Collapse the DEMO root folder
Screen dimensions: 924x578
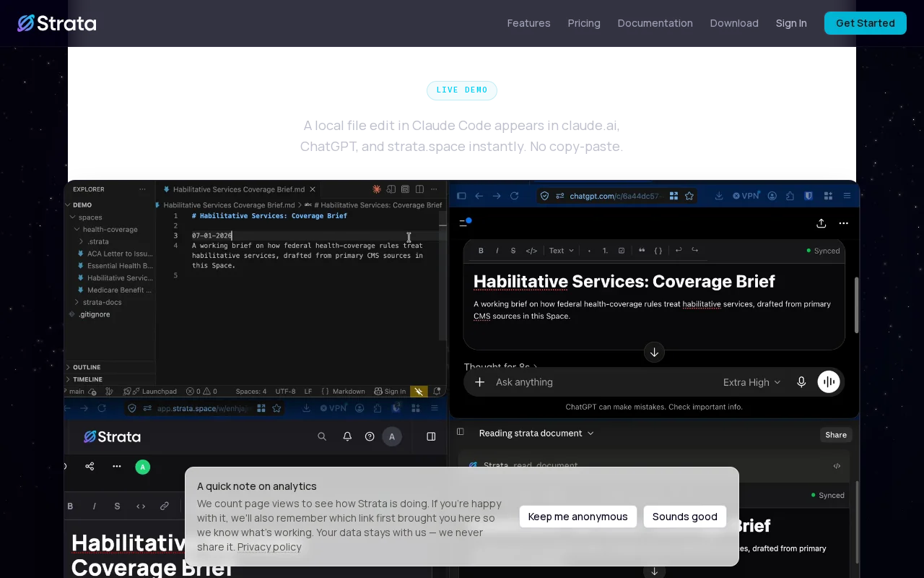(x=82, y=204)
